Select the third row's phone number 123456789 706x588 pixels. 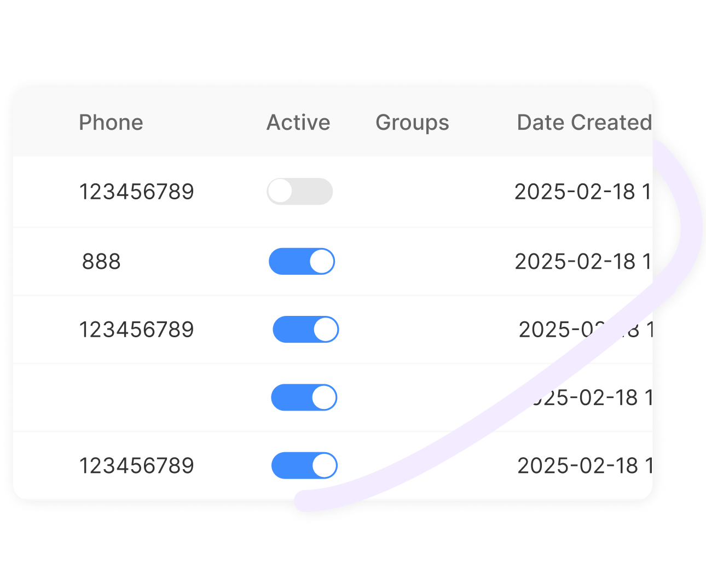(x=136, y=330)
